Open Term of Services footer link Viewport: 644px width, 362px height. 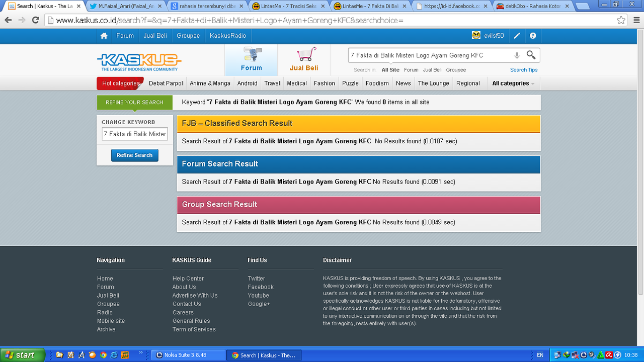click(194, 329)
